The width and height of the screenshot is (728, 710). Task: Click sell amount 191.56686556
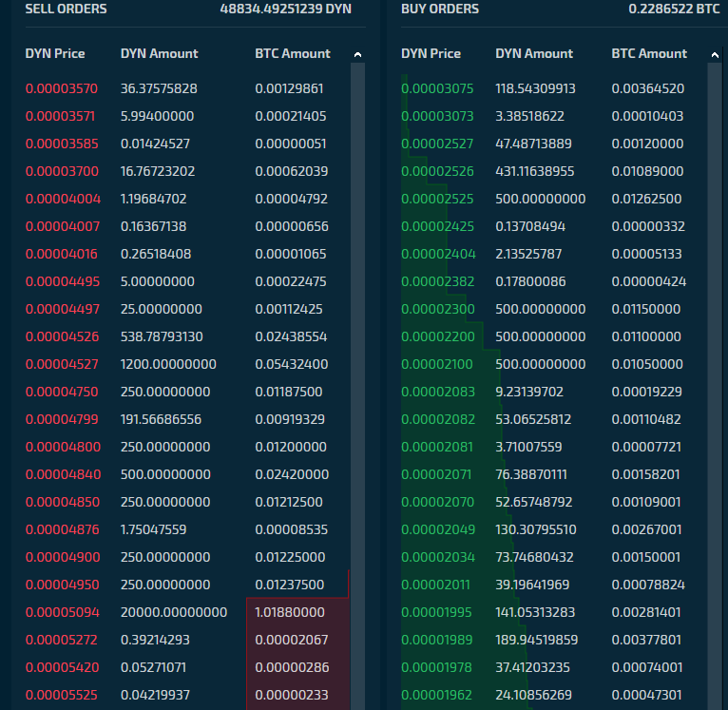[161, 419]
